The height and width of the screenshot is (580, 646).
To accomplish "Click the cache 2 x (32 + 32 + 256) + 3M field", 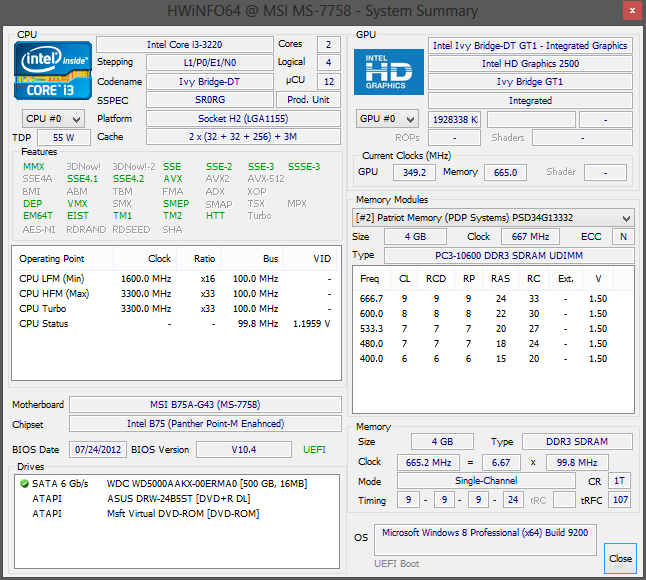I will pos(243,137).
